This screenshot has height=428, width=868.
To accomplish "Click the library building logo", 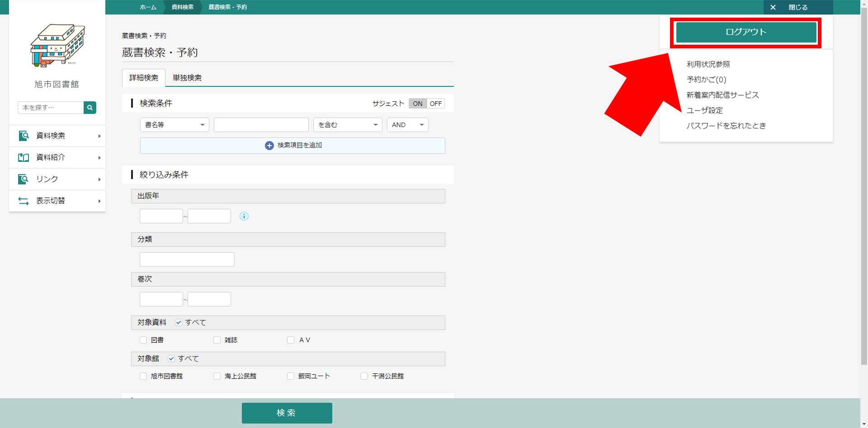I will click(x=57, y=46).
